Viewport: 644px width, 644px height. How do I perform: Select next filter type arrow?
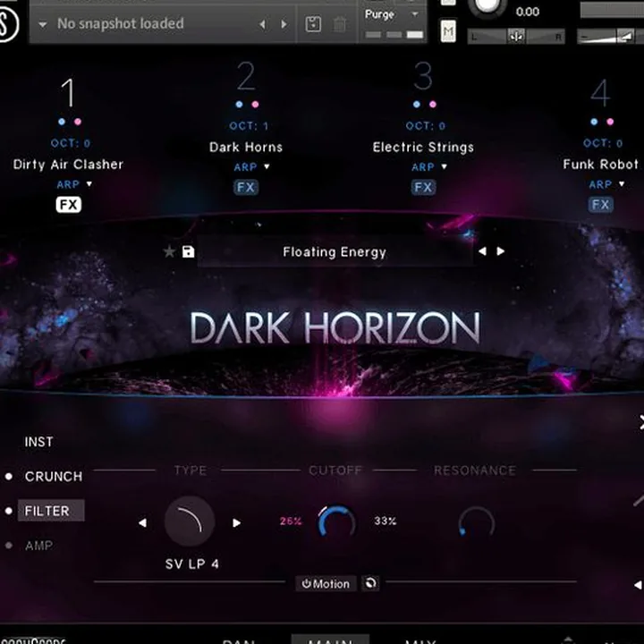coord(236,523)
